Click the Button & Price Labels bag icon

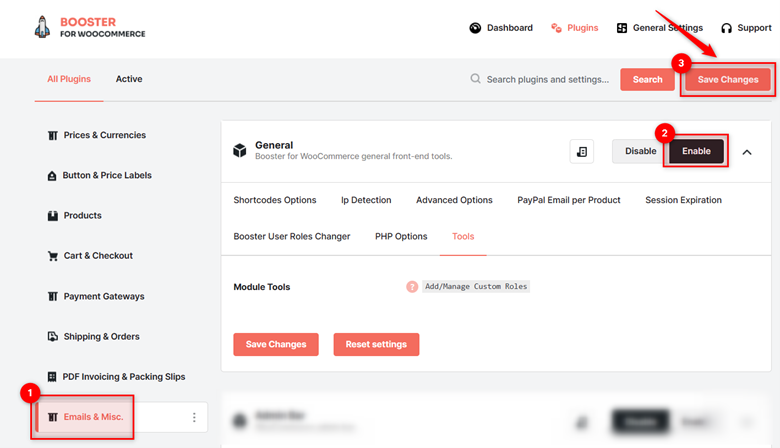[x=52, y=176]
